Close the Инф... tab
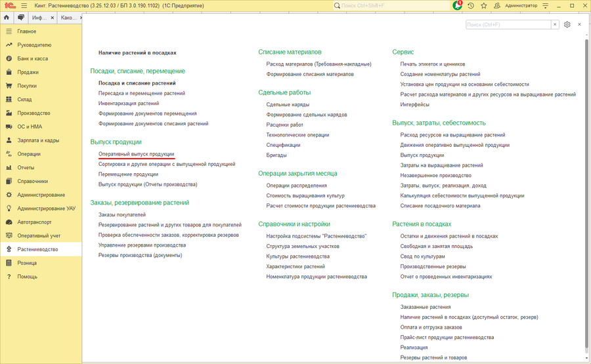The height and width of the screenshot is (364, 591). click(52, 18)
